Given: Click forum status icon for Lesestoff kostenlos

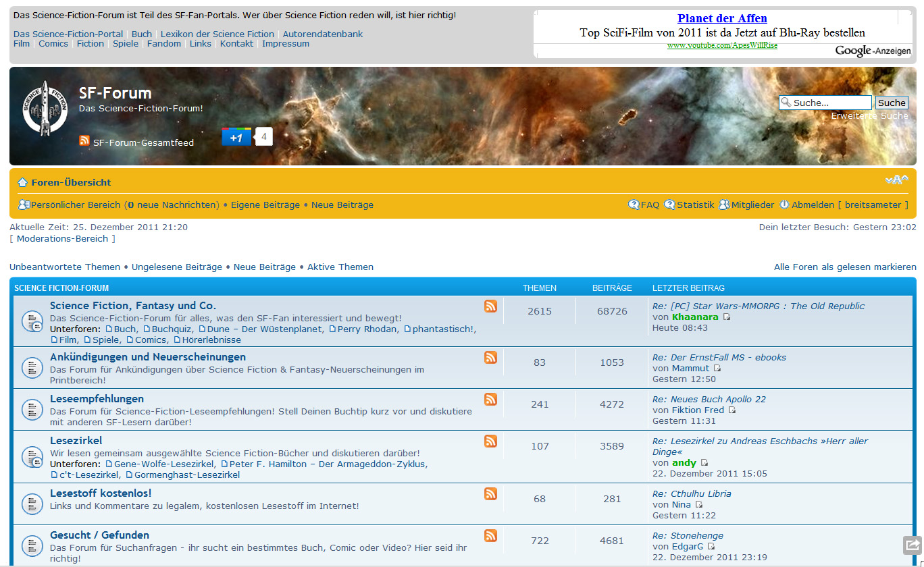Looking at the screenshot, I should 32,504.
